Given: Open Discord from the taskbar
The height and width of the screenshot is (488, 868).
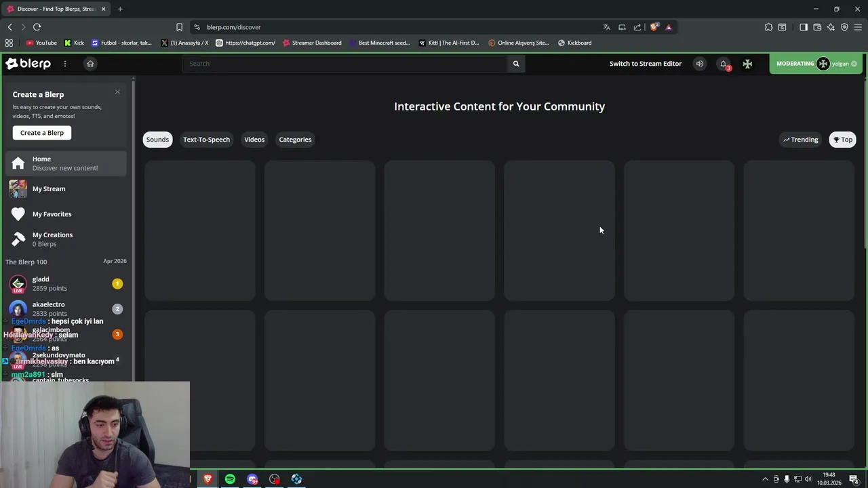Looking at the screenshot, I should pos(252,479).
